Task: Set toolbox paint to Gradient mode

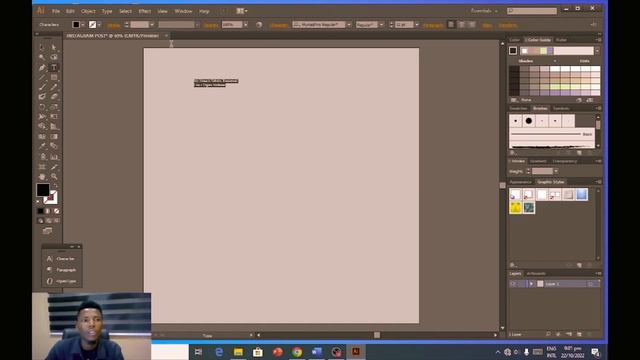Action: pyautogui.click(x=48, y=211)
